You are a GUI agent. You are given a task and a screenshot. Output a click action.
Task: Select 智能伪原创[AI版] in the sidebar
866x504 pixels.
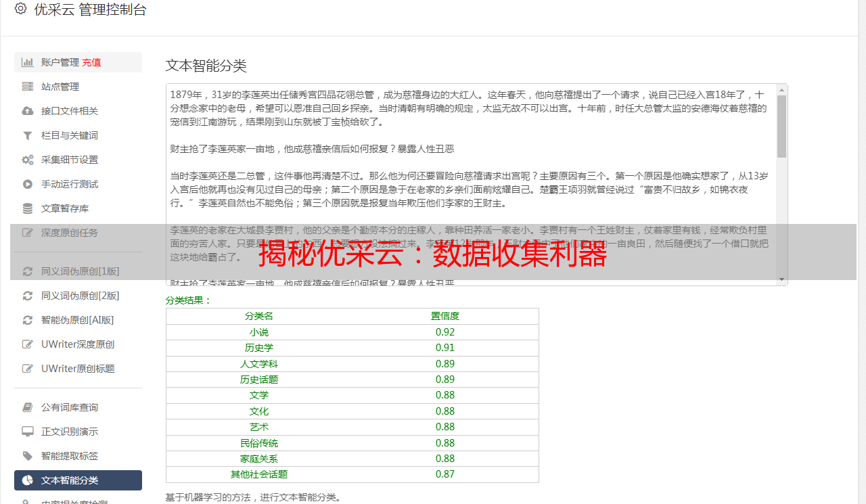pyautogui.click(x=78, y=320)
